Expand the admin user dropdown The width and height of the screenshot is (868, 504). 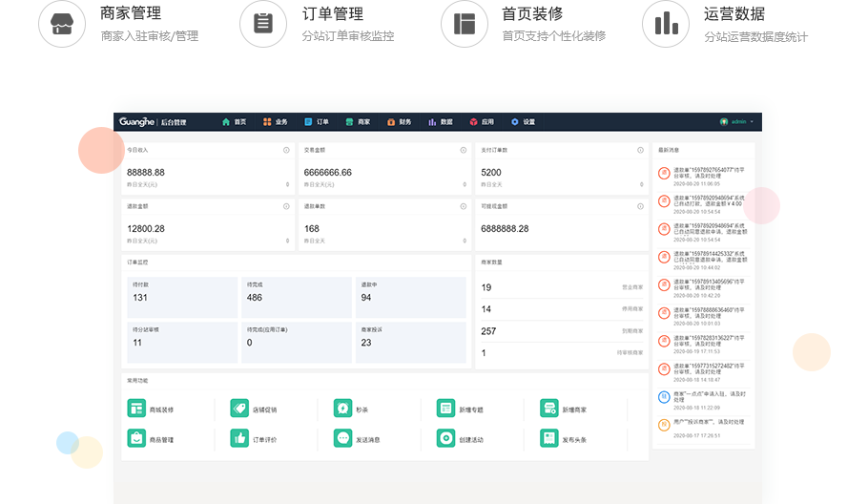tap(738, 122)
